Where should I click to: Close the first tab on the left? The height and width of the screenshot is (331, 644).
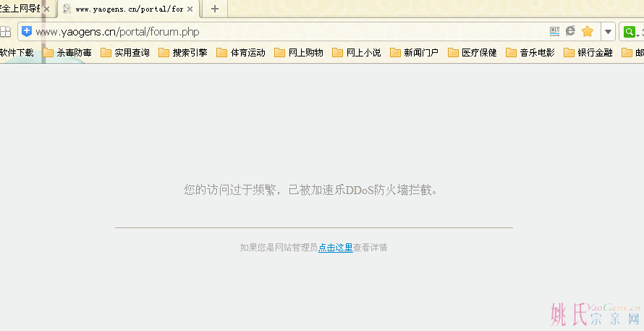pos(46,9)
